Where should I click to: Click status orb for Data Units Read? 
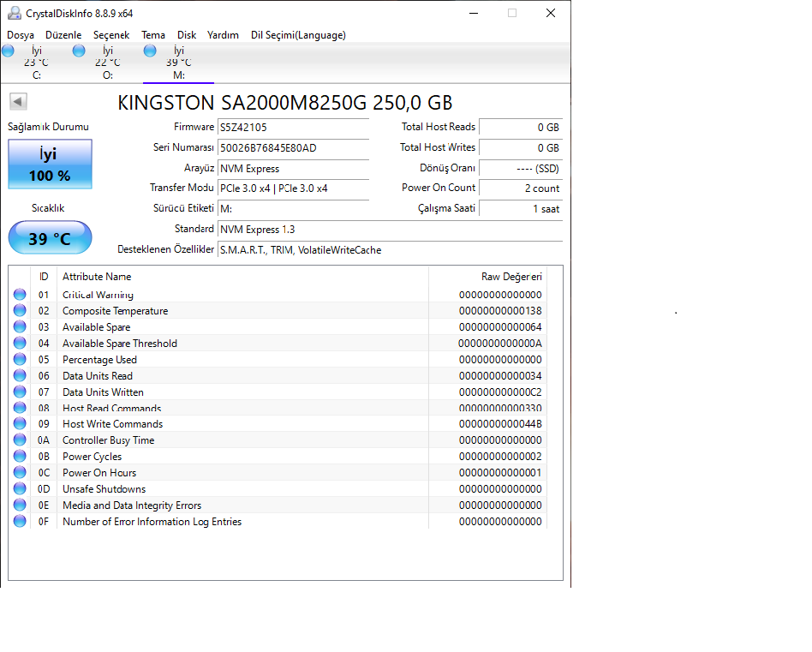(20, 375)
